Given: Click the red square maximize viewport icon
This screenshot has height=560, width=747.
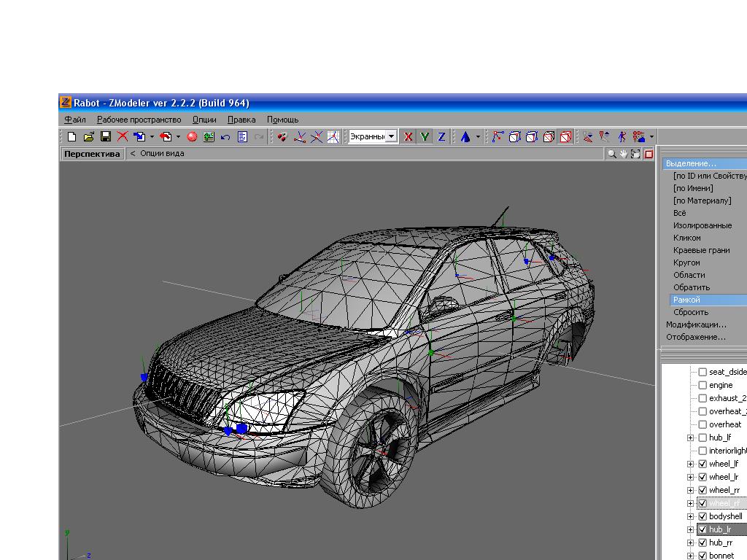Looking at the screenshot, I should [x=649, y=154].
